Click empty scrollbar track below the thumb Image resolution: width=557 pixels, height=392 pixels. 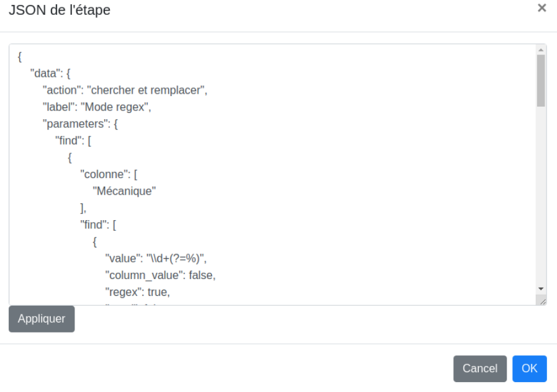click(541, 198)
